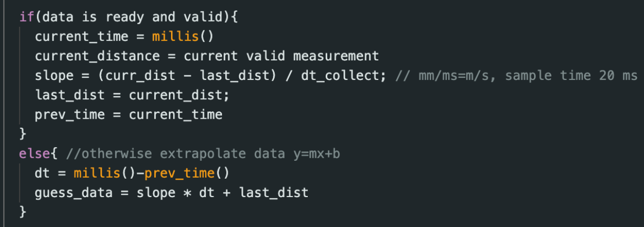
Task: Click 'current valid measurement' text
Action: pos(281,55)
